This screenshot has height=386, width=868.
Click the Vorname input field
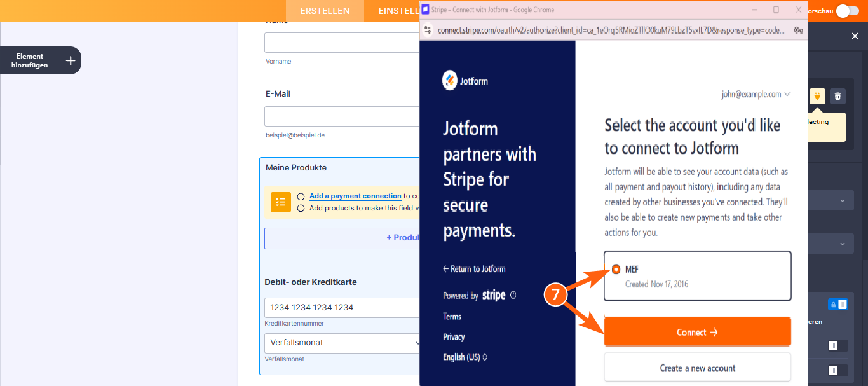[342, 43]
